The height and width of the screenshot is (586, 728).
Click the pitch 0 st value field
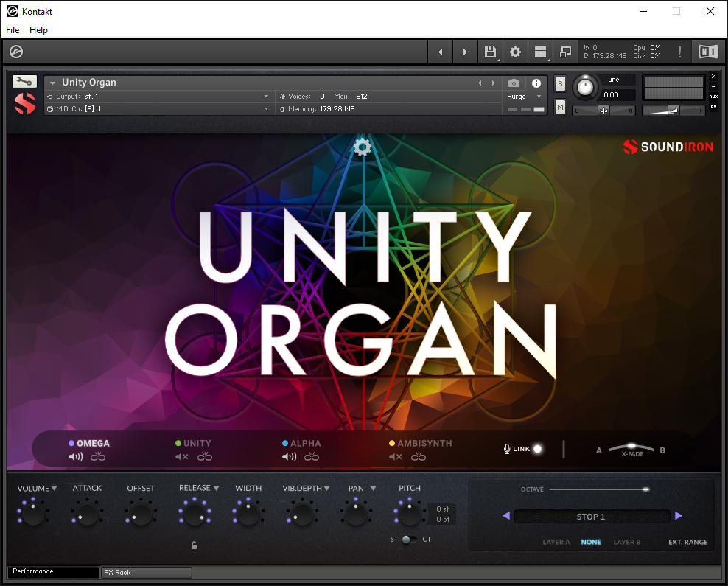(442, 509)
